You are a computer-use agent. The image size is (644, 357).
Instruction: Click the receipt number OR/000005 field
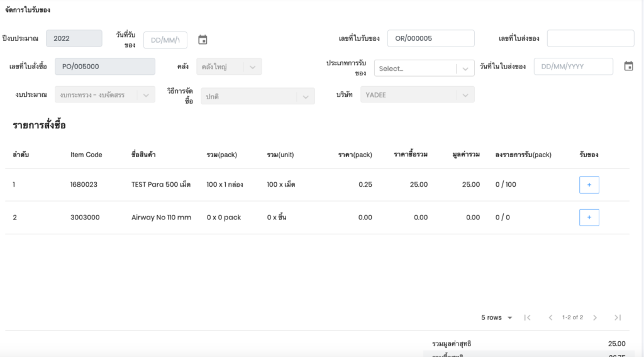coord(430,38)
